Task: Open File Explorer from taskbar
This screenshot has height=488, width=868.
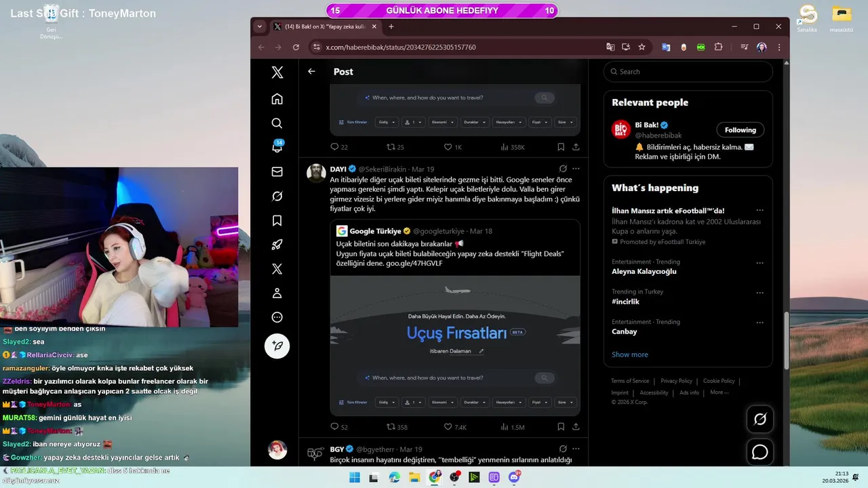Action: click(x=414, y=477)
